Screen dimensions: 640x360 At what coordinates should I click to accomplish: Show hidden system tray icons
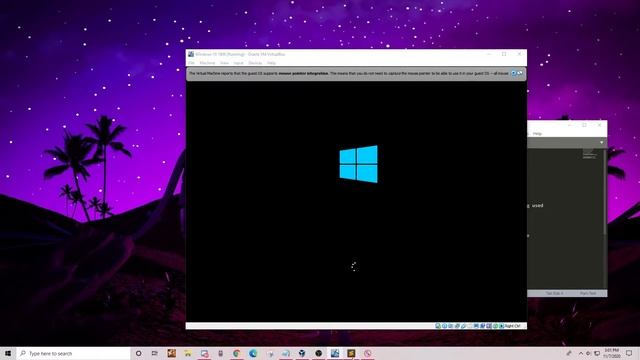pos(580,353)
